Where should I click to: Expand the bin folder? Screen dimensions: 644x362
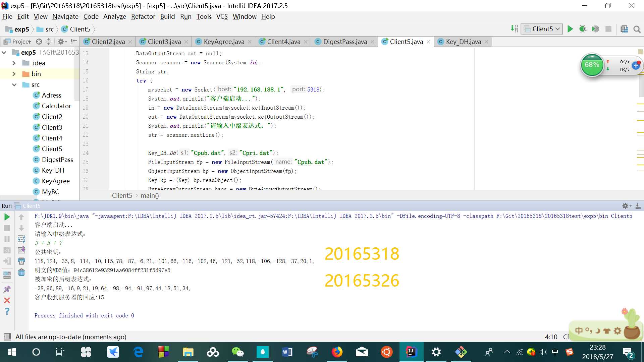[x=14, y=74]
